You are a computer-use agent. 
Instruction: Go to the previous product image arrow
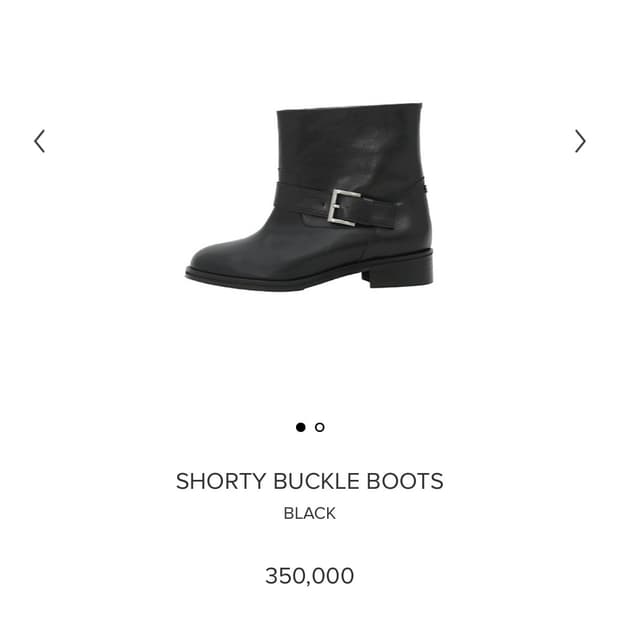(40, 141)
